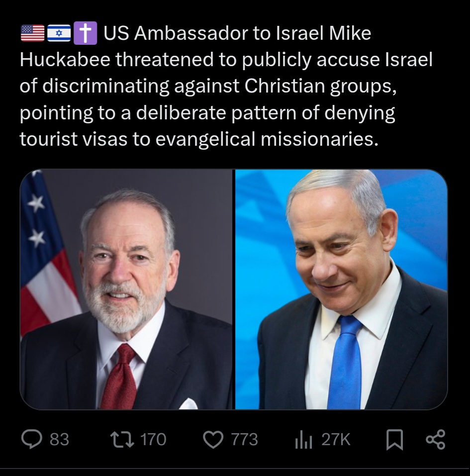Viewport: 470px width, 476px height.
Task: Click the reply speech bubble icon
Action: pos(31,439)
